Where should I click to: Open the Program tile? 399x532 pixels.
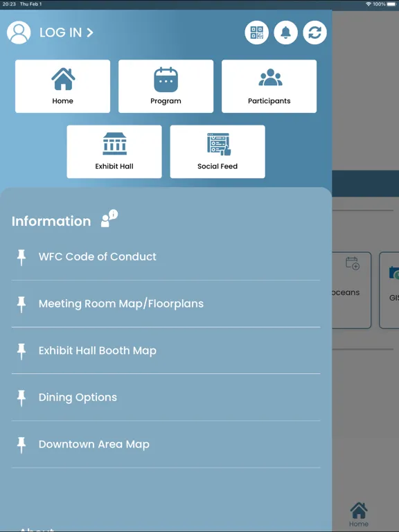[x=166, y=86]
